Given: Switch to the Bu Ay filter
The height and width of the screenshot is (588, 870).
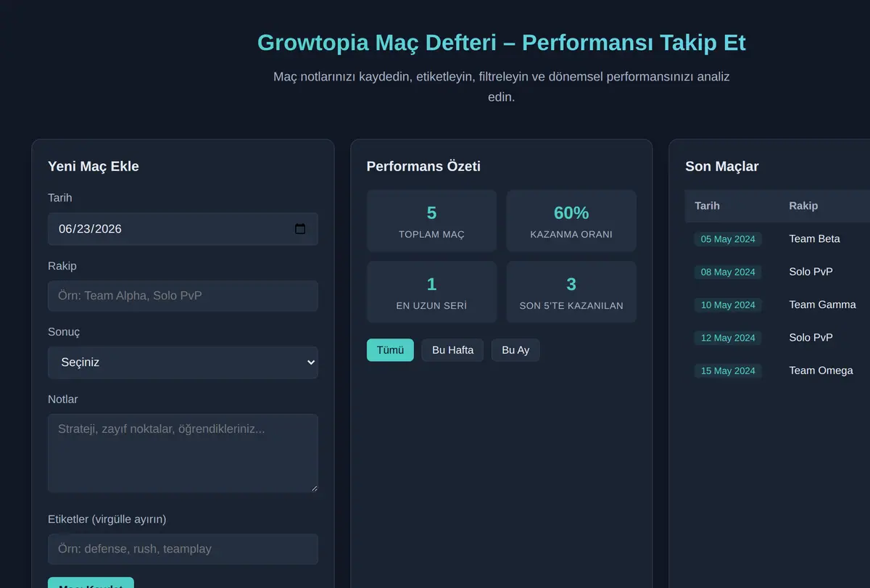Looking at the screenshot, I should click(515, 350).
